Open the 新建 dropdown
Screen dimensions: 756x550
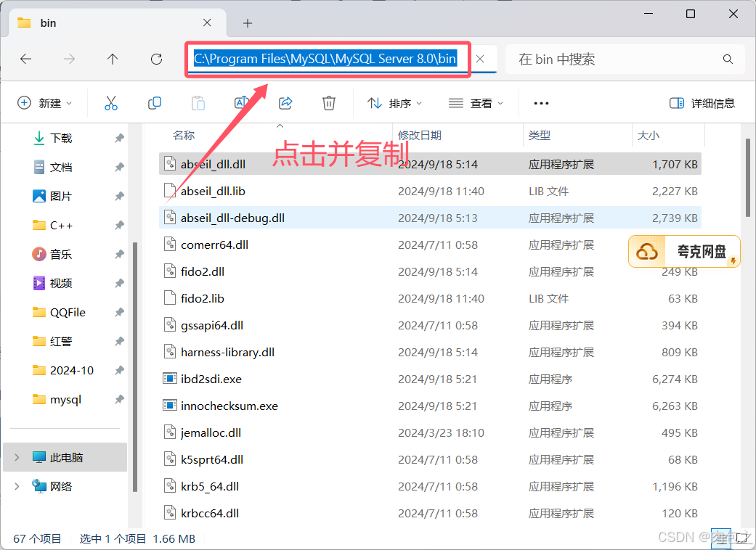point(44,103)
